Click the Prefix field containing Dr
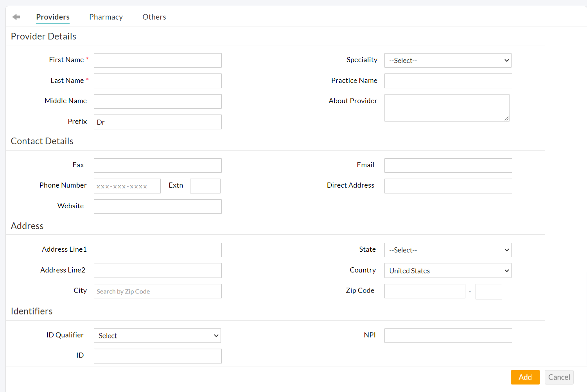Screen dimensions: 587x392 (x=157, y=122)
